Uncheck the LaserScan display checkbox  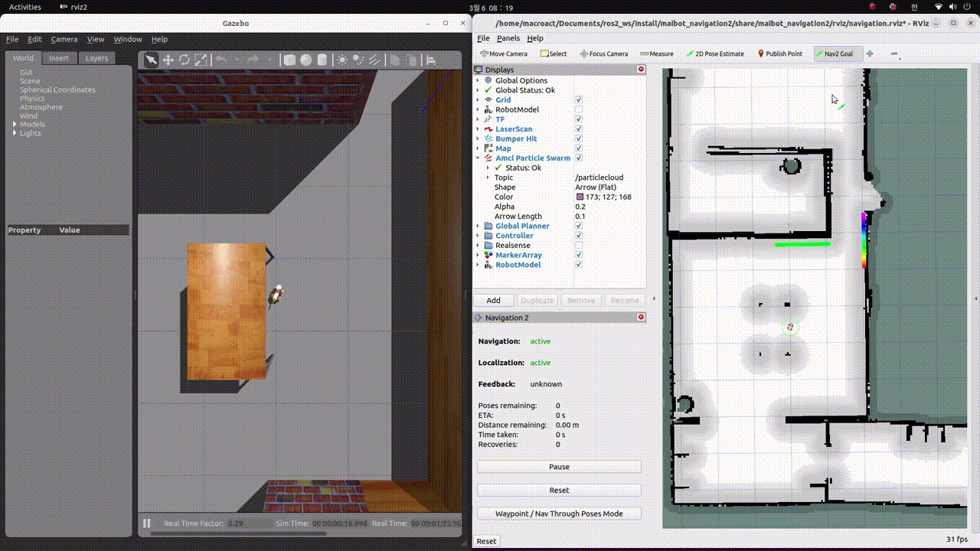(579, 129)
